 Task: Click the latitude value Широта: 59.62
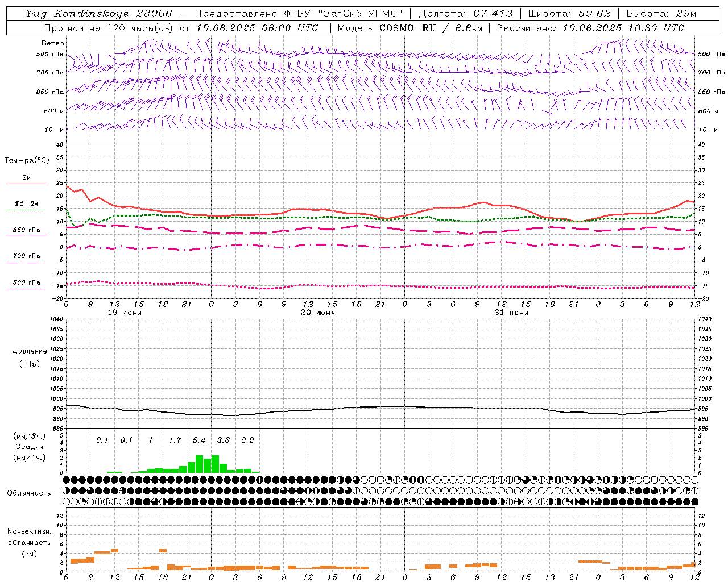tap(569, 14)
